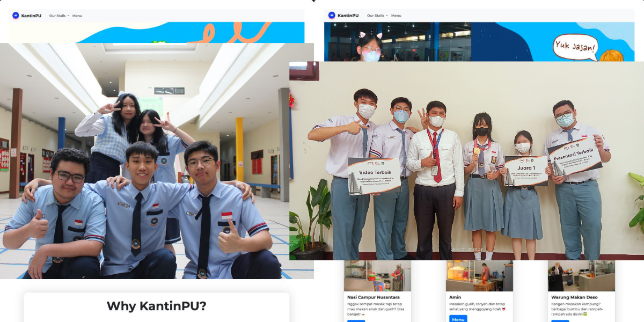Select the 'Amin' card title
Image resolution: width=644 pixels, height=322 pixels.
point(455,297)
